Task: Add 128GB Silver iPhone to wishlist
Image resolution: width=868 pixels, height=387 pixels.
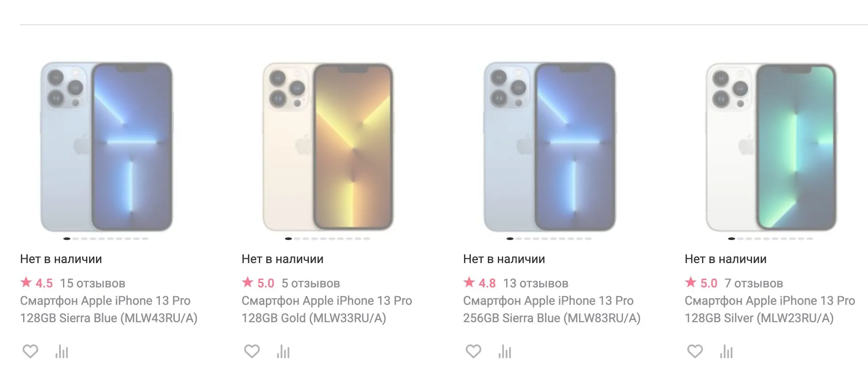Action: click(x=695, y=351)
